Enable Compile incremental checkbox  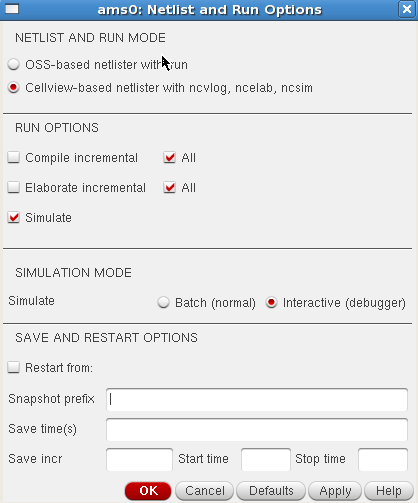point(14,157)
